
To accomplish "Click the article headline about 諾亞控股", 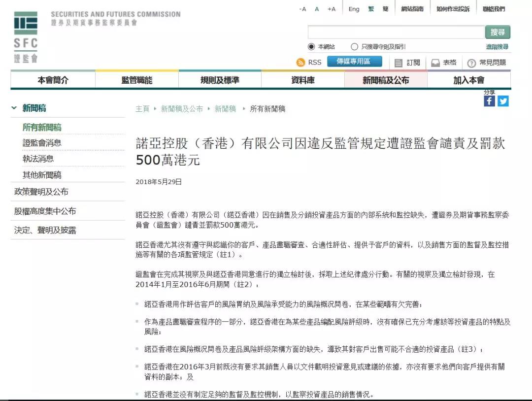I will coord(320,151).
